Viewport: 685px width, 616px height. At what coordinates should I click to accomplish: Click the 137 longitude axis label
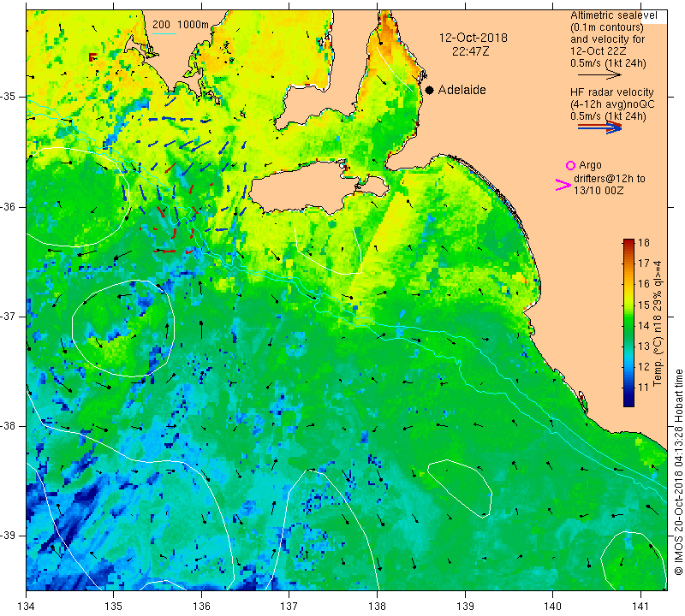click(x=289, y=607)
